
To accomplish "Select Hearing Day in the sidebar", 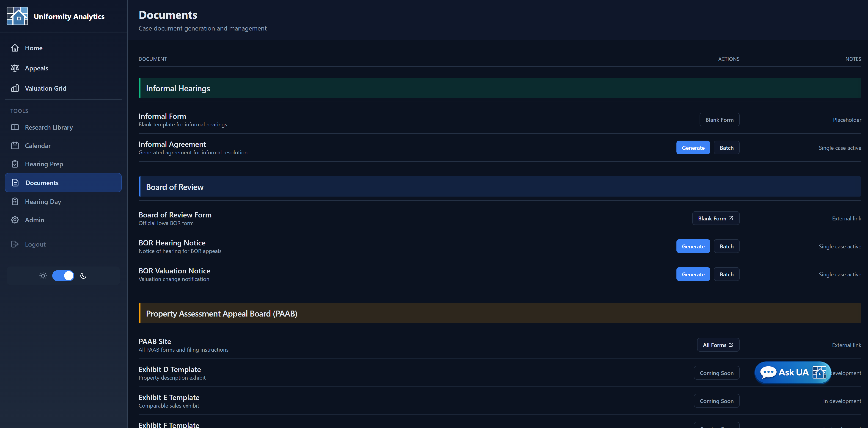I will pos(43,202).
